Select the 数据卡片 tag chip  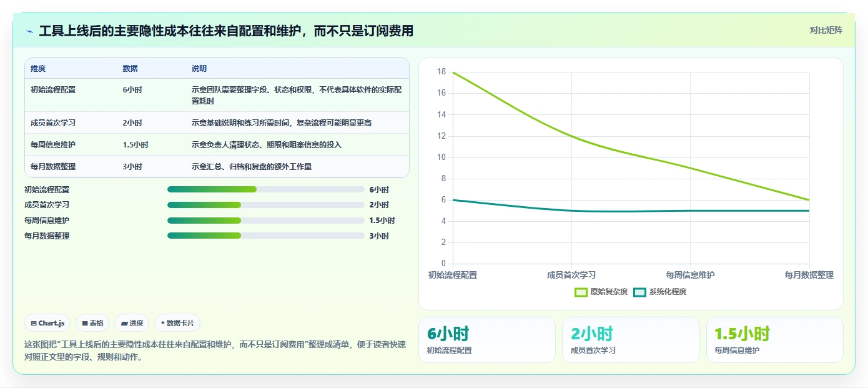pyautogui.click(x=177, y=323)
